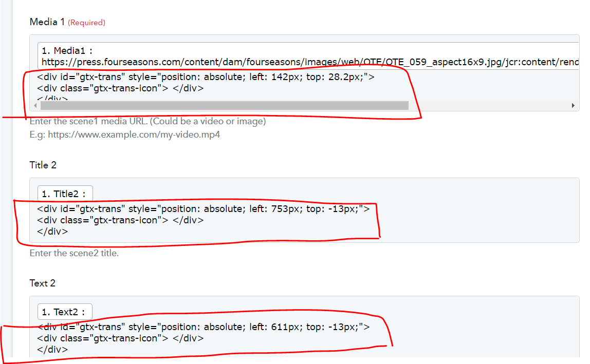Click the left arrow of the horizontal scrollbar

pyautogui.click(x=35, y=105)
